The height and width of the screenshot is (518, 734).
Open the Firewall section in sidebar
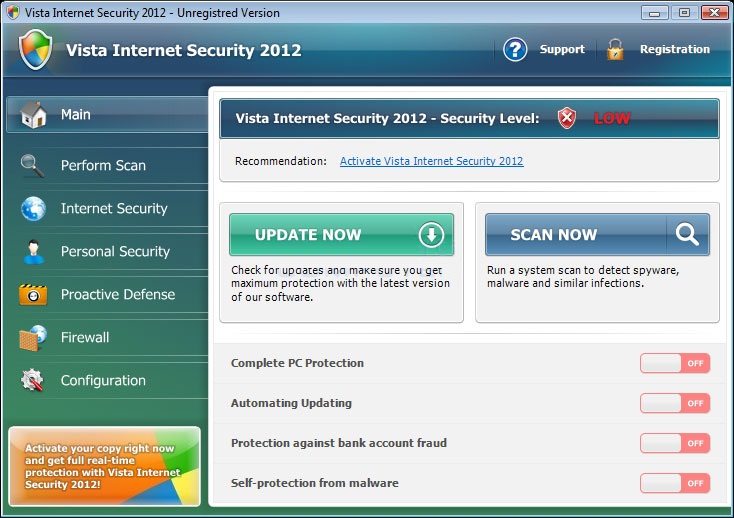(x=84, y=337)
